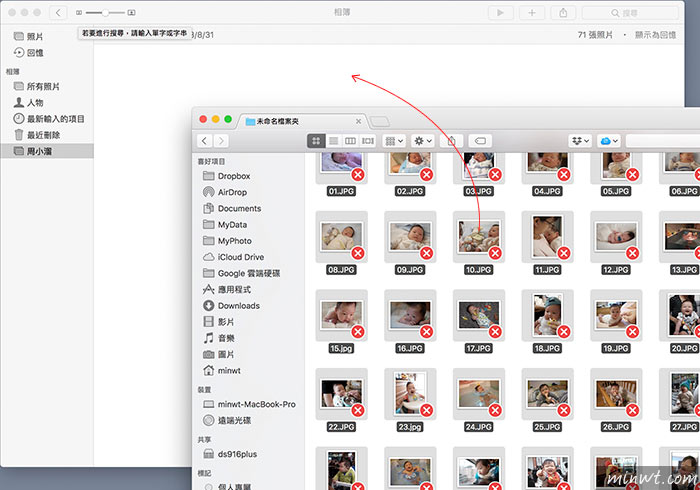Screen dimensions: 700x490
Task: Select the 15.jpg photo thumbnail
Action: [x=342, y=316]
